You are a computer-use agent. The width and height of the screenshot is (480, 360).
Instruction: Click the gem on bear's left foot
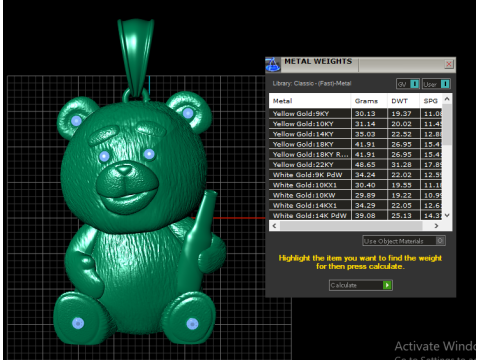tap(78, 323)
